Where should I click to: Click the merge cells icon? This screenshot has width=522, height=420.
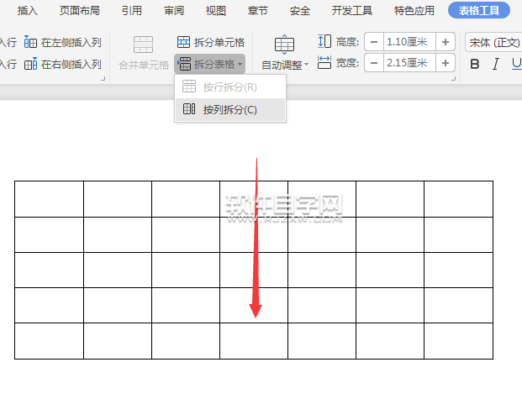pos(143,45)
